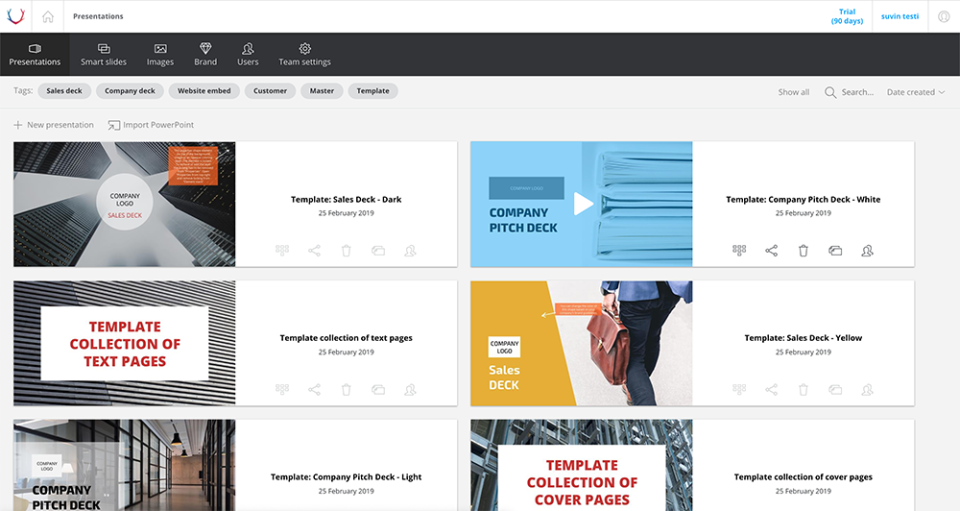The image size is (960, 511).
Task: Play the Company Pitch Deck - White preview
Action: pyautogui.click(x=583, y=204)
